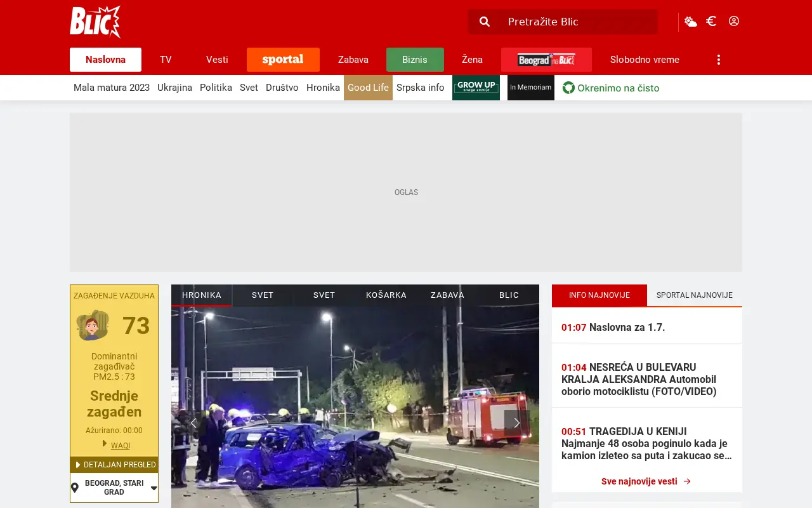The width and height of the screenshot is (812, 508).
Task: Select the Blic slider tab
Action: click(x=509, y=295)
